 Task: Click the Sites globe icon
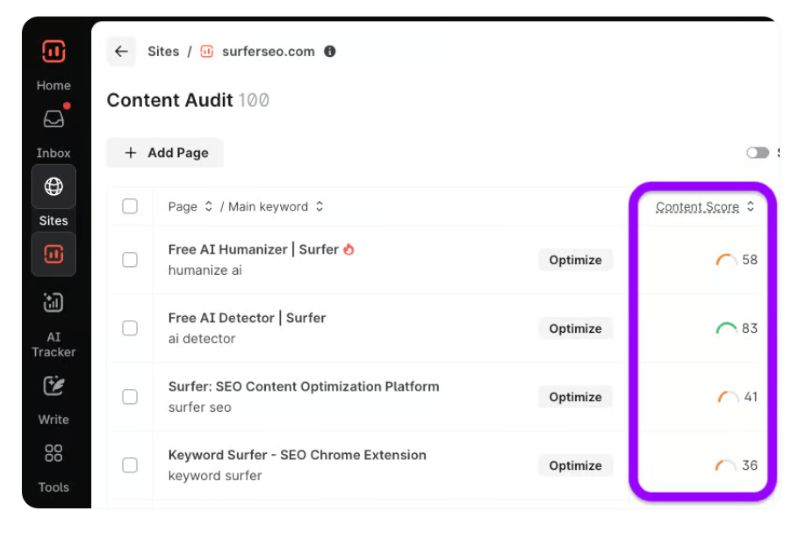53,187
